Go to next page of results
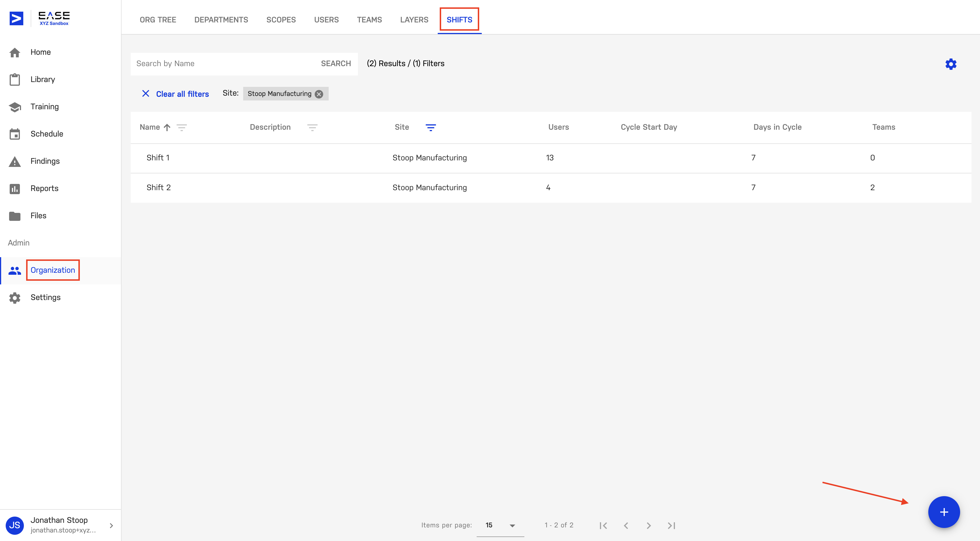This screenshot has height=541, width=980. 649,525
